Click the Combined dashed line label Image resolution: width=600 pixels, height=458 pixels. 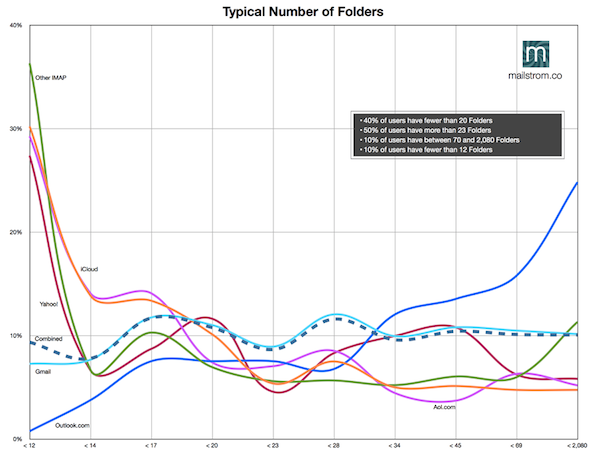pos(49,340)
